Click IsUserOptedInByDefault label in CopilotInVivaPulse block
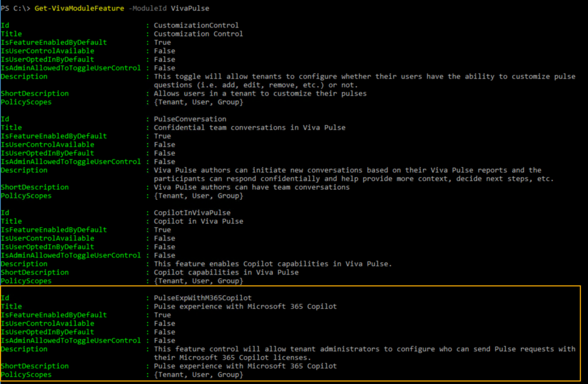The height and width of the screenshot is (384, 588). point(48,247)
